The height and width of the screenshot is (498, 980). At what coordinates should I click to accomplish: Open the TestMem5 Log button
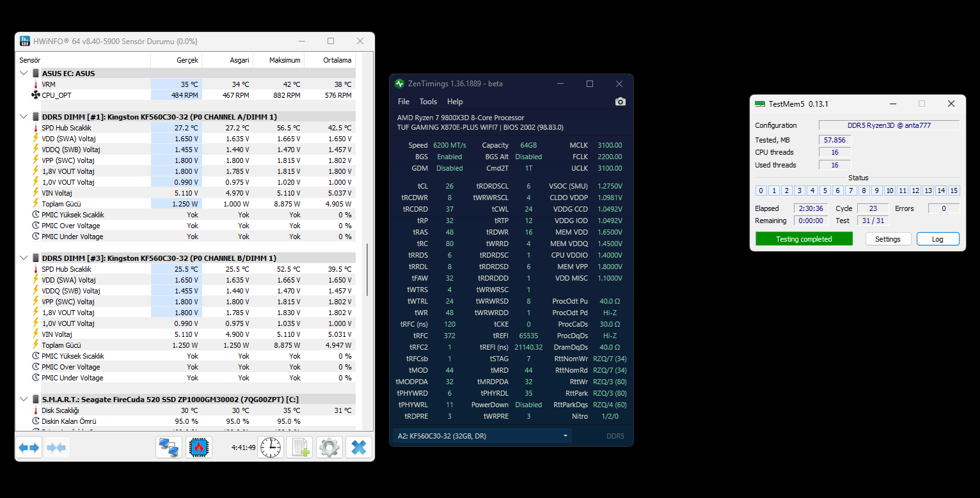click(938, 239)
